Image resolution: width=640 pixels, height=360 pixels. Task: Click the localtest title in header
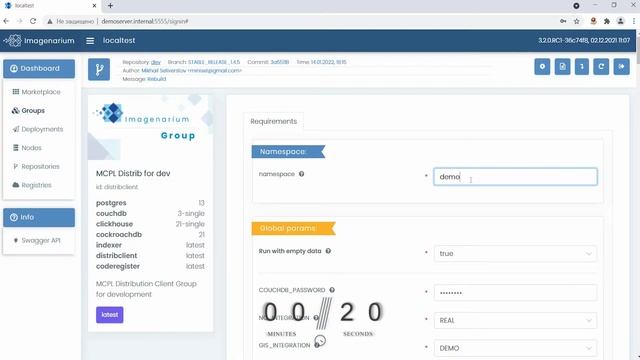(x=119, y=40)
